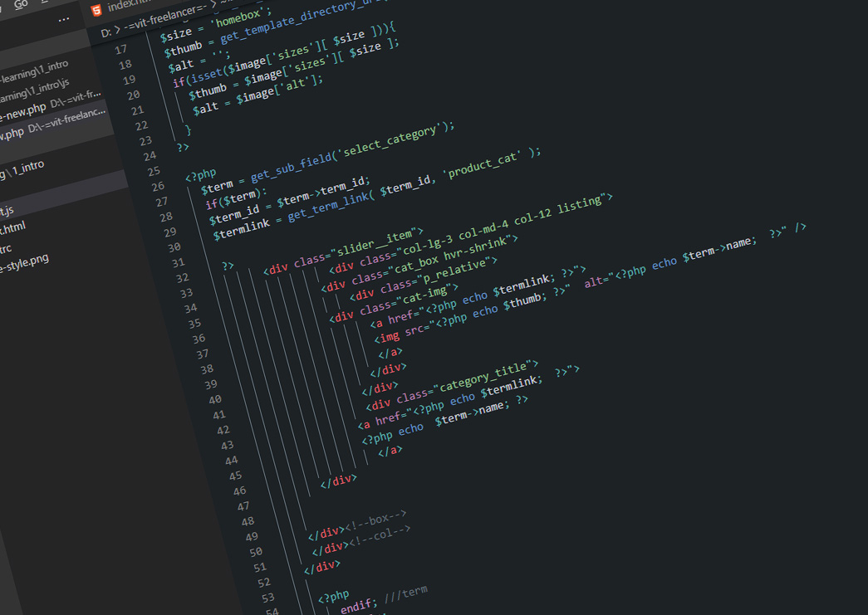
Task: Open the '-learning\1_intro' entry in the sidebar
Action: tap(34, 73)
